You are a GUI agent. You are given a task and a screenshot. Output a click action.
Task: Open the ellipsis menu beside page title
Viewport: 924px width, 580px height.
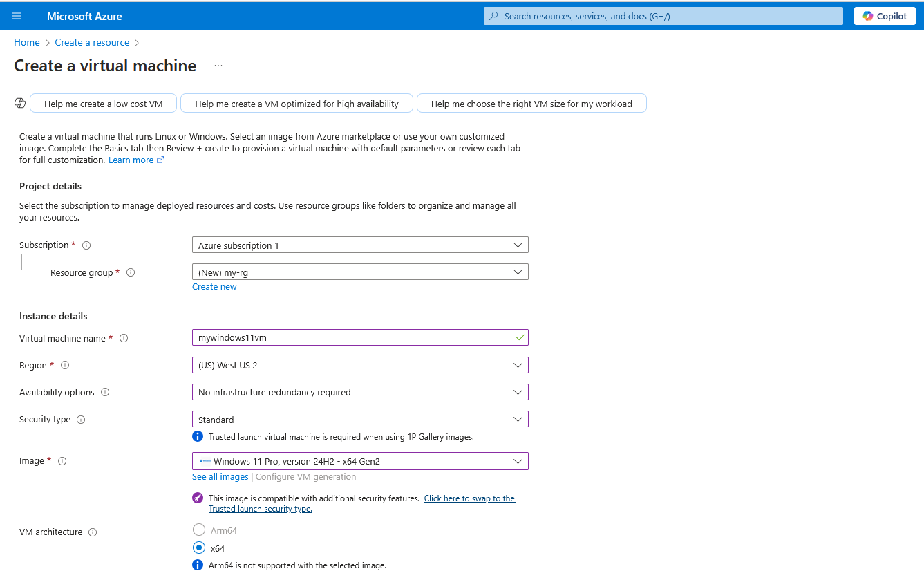[218, 66]
